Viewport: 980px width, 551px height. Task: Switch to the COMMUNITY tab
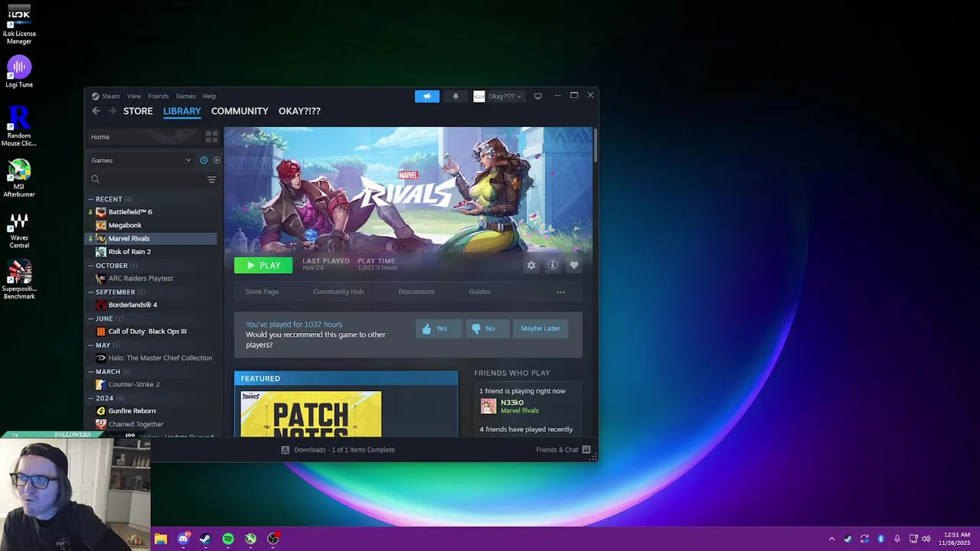240,111
